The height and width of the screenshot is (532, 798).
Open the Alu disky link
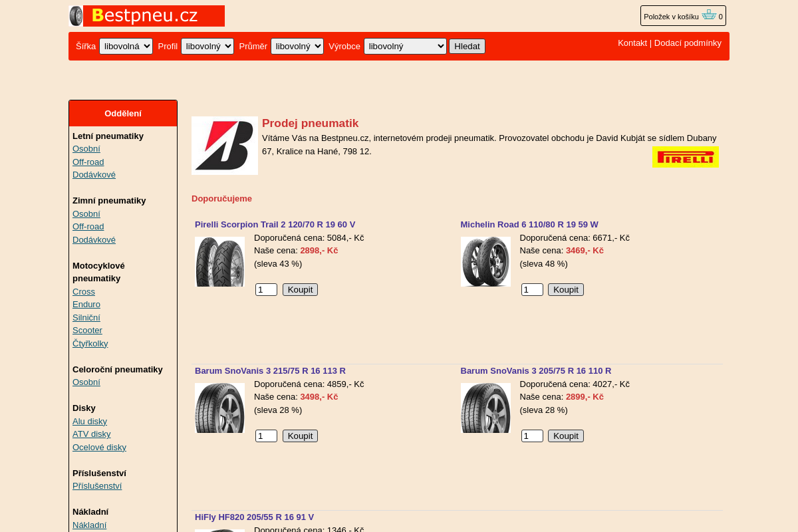pyautogui.click(x=90, y=421)
